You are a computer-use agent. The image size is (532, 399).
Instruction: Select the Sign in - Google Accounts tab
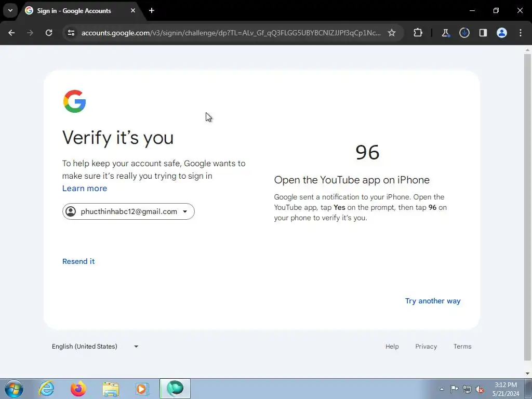click(74, 10)
